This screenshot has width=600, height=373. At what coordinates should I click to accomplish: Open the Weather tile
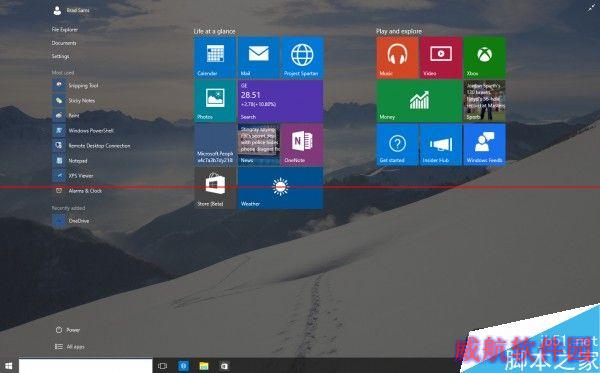pyautogui.click(x=280, y=188)
